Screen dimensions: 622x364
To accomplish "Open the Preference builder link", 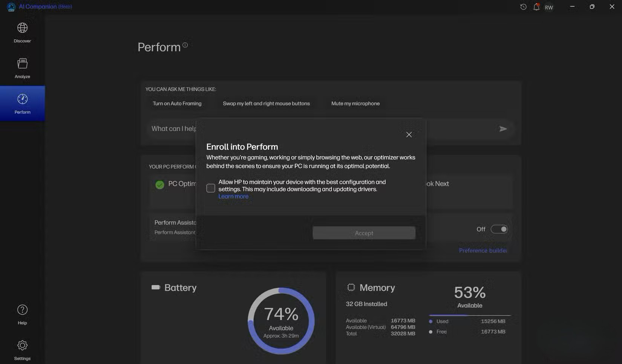I will (x=483, y=251).
